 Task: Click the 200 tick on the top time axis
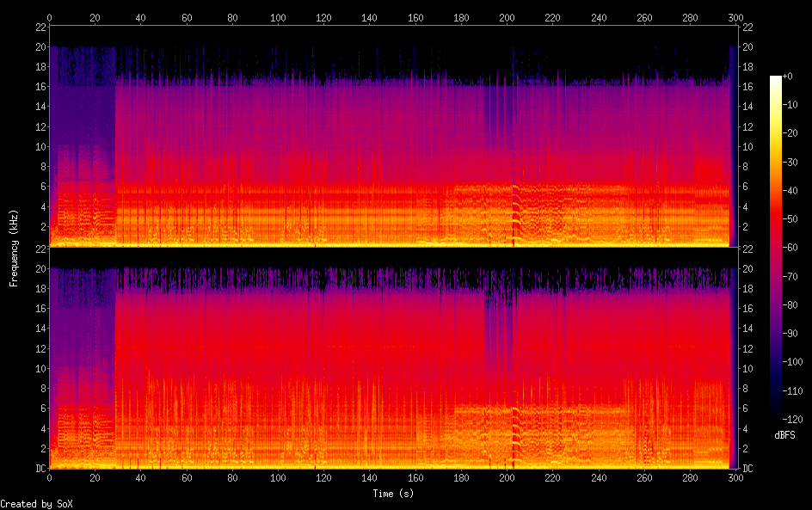[507, 16]
